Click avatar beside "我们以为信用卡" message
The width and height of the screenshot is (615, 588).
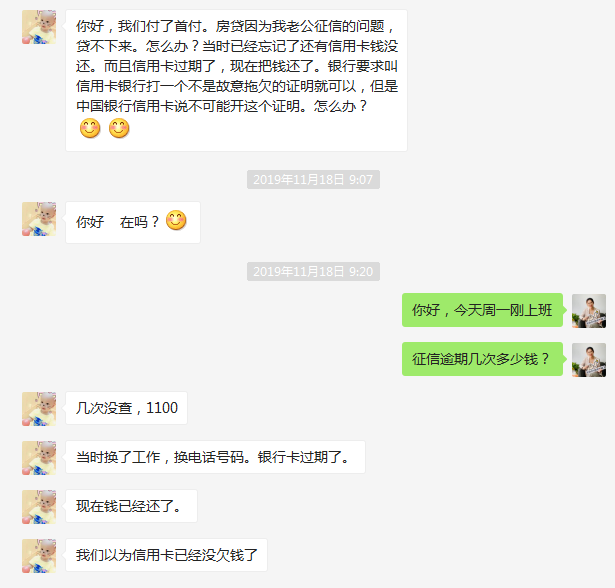click(39, 556)
